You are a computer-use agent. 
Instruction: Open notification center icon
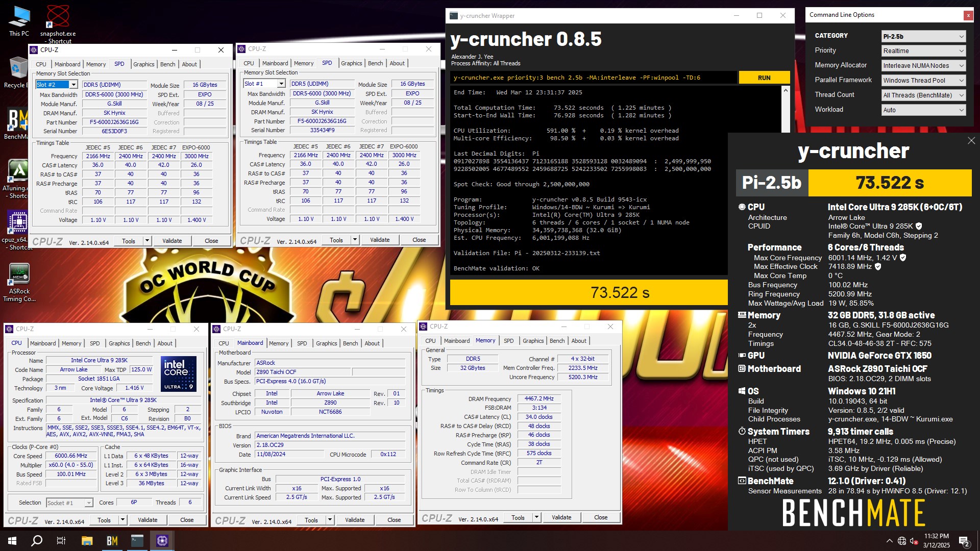click(x=964, y=541)
